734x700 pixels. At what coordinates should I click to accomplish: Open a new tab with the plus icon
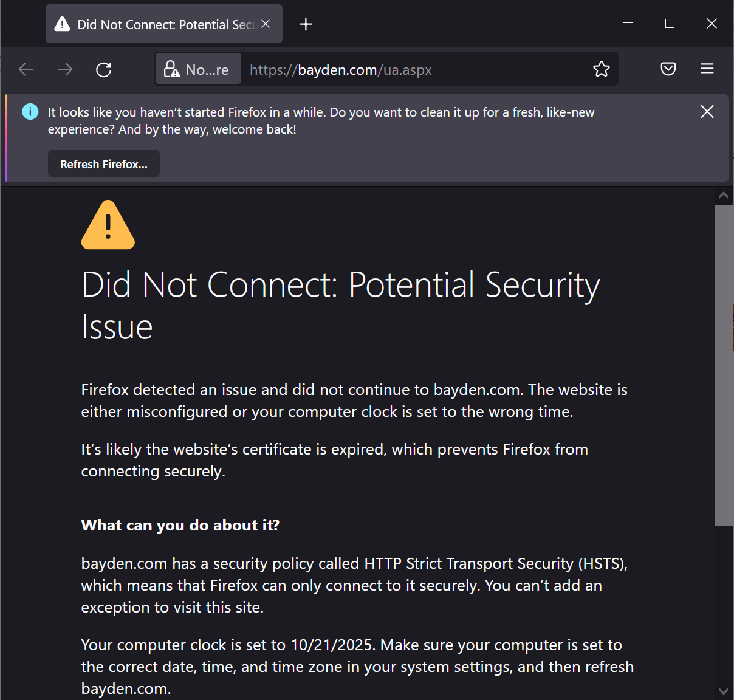click(306, 24)
